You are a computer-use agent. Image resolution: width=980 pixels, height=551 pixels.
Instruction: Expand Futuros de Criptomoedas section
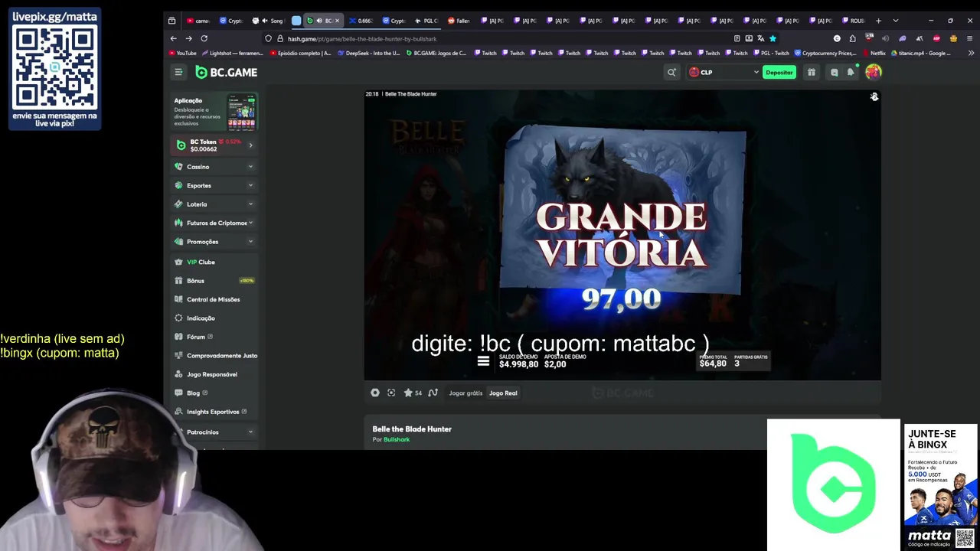coord(250,223)
